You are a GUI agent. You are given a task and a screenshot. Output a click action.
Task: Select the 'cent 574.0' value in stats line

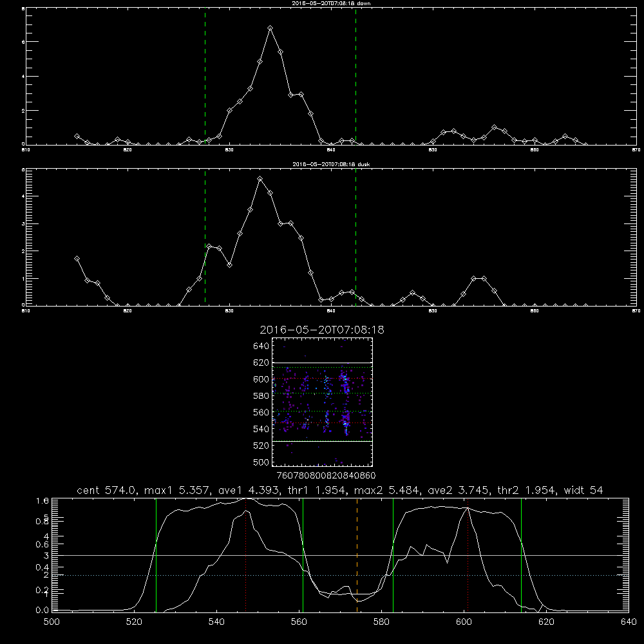click(x=108, y=490)
